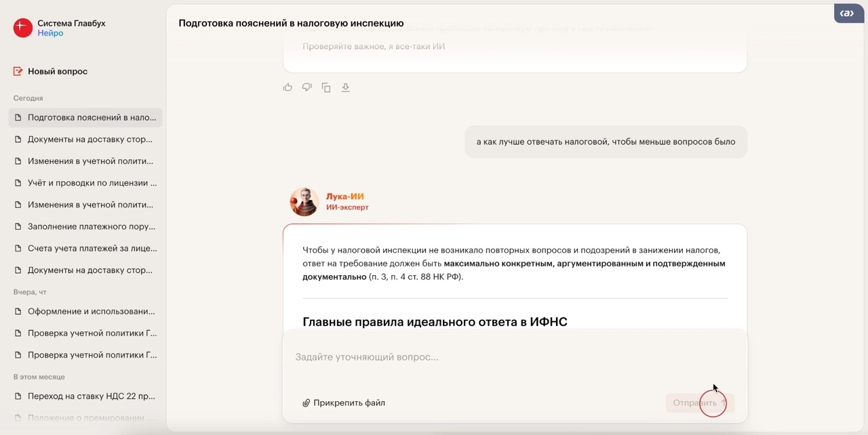Viewport: 868px width, 435px height.
Task: Click the Нейро label under Система Главбух
Action: [50, 33]
